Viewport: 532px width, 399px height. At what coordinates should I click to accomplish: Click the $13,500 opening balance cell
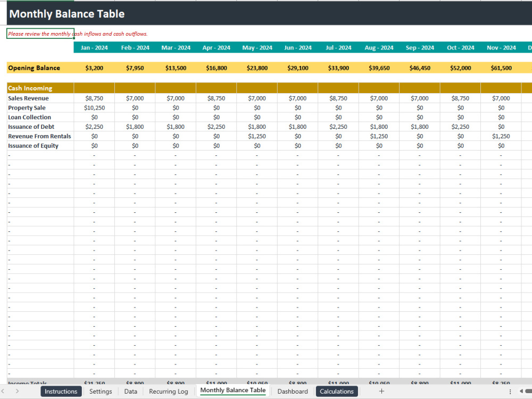(176, 68)
